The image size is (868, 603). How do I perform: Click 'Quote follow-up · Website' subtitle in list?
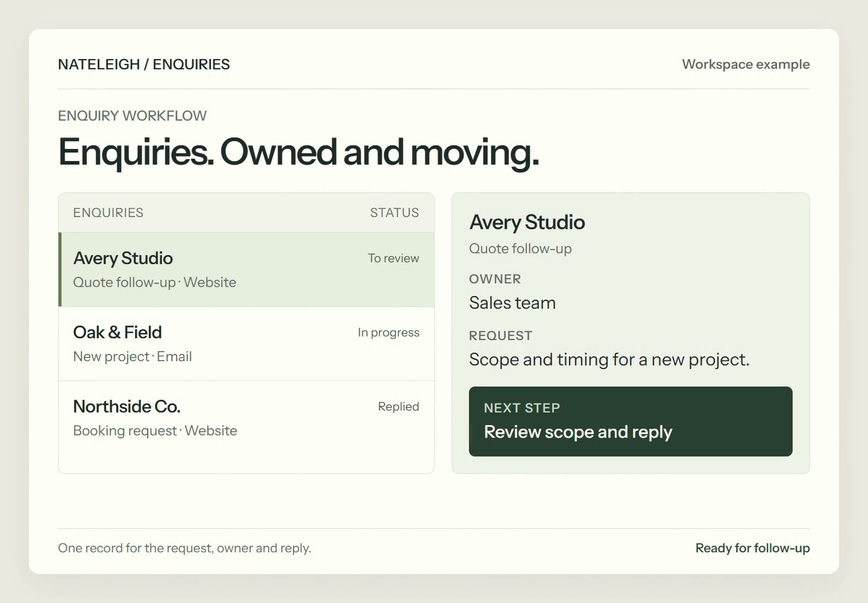(x=154, y=282)
